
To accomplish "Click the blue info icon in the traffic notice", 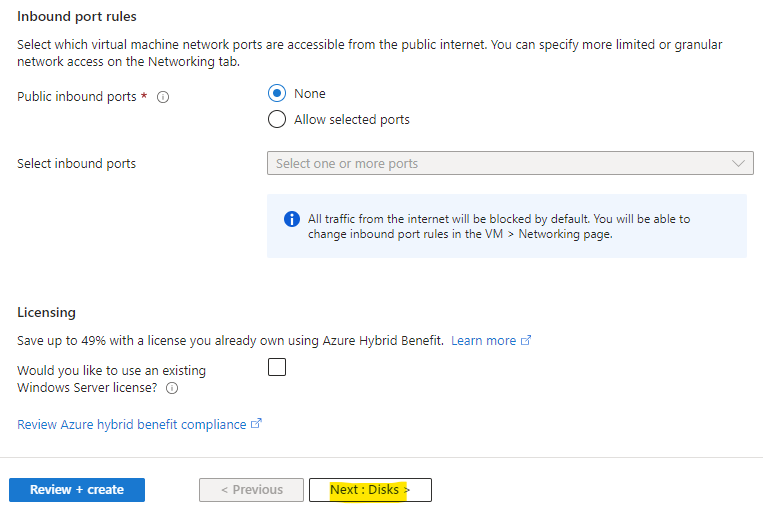I will [x=292, y=219].
